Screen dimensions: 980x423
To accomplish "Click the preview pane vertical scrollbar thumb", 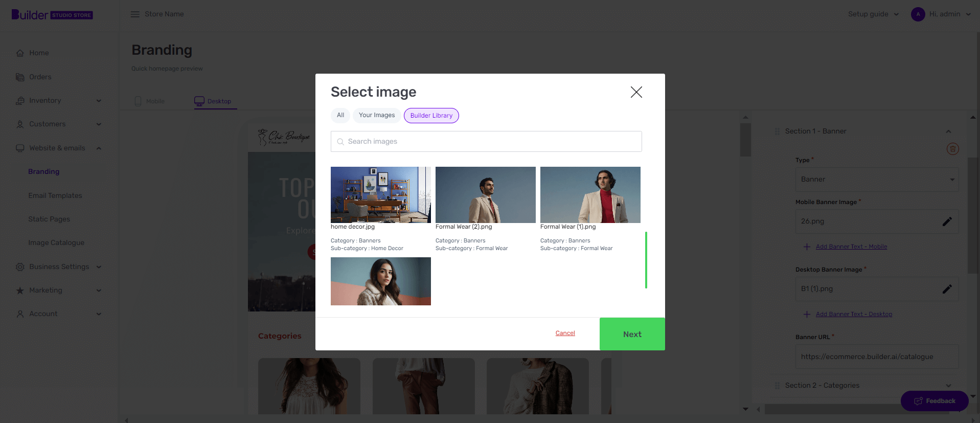I will [x=745, y=140].
